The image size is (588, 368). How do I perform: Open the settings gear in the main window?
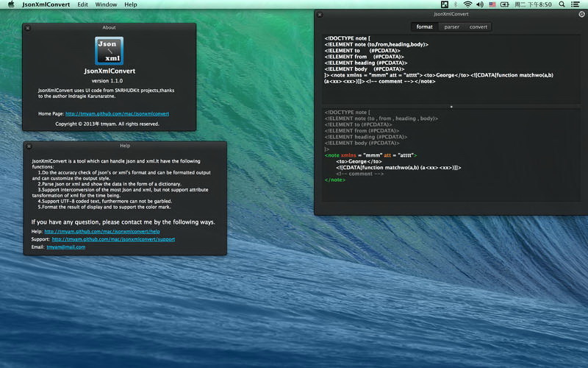tap(582, 14)
